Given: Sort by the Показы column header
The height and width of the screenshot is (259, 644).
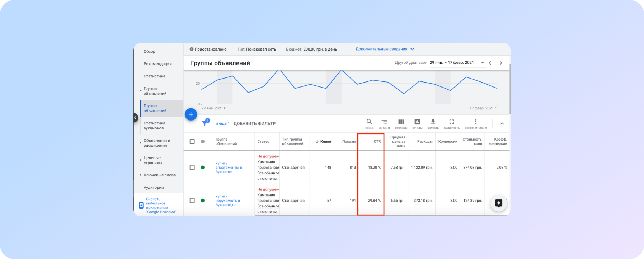Looking at the screenshot, I should tap(349, 142).
